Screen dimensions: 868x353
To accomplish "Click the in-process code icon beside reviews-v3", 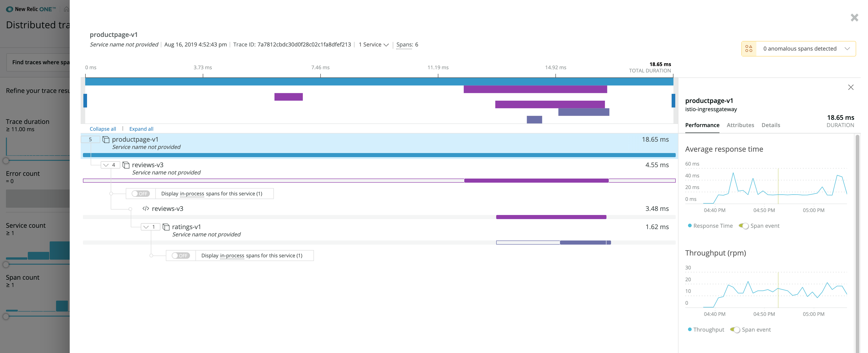I will pyautogui.click(x=146, y=209).
